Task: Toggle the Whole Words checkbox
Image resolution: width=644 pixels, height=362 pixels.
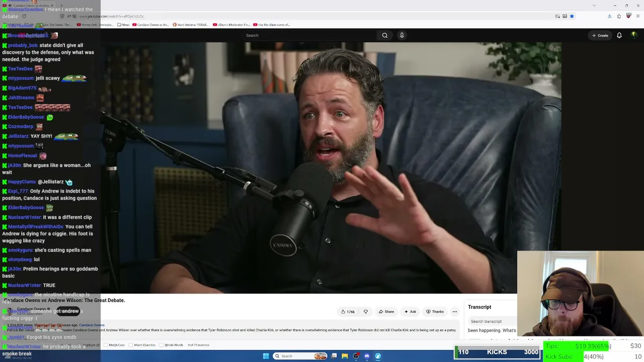Action: click(161, 345)
